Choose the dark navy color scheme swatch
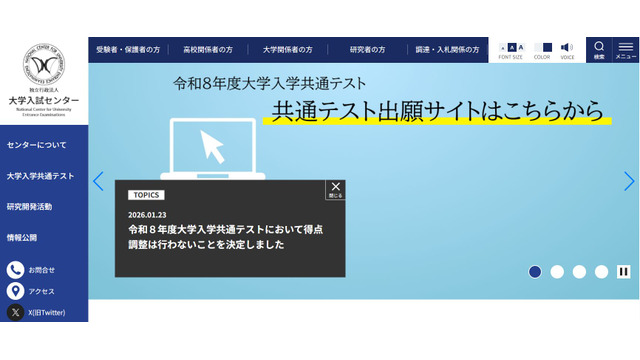Image resolution: width=640 pixels, height=360 pixels. click(547, 47)
